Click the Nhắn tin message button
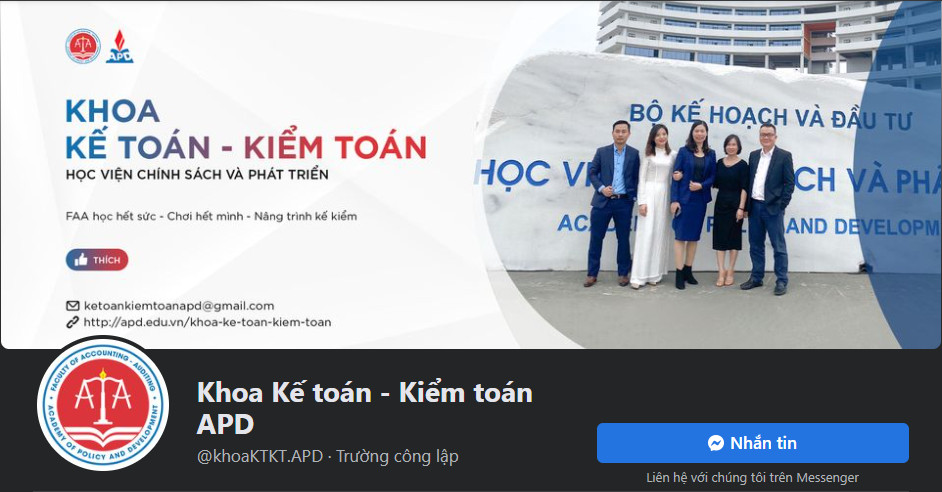942x492 pixels. 752,443
